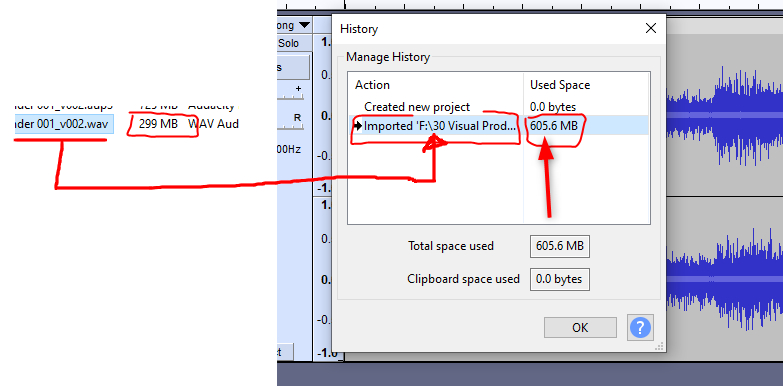This screenshot has height=386, width=783.
Task: Click the Clipboard space used field
Action: (560, 279)
